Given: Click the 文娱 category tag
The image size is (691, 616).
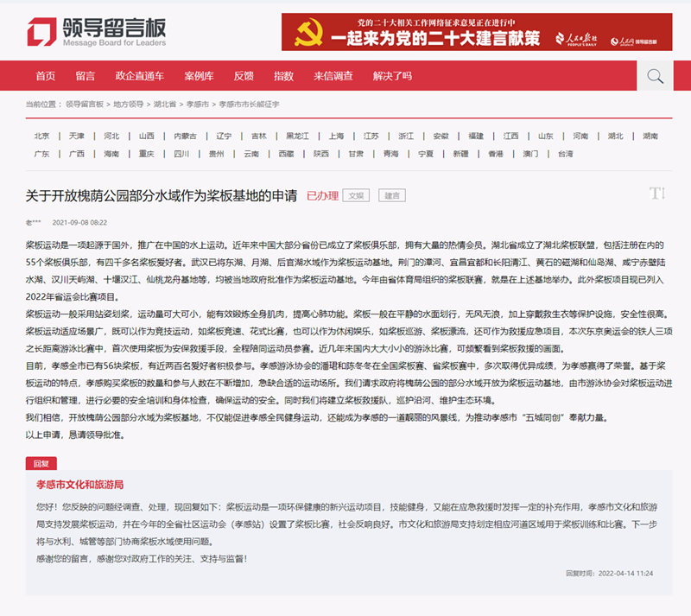Looking at the screenshot, I should [x=356, y=195].
